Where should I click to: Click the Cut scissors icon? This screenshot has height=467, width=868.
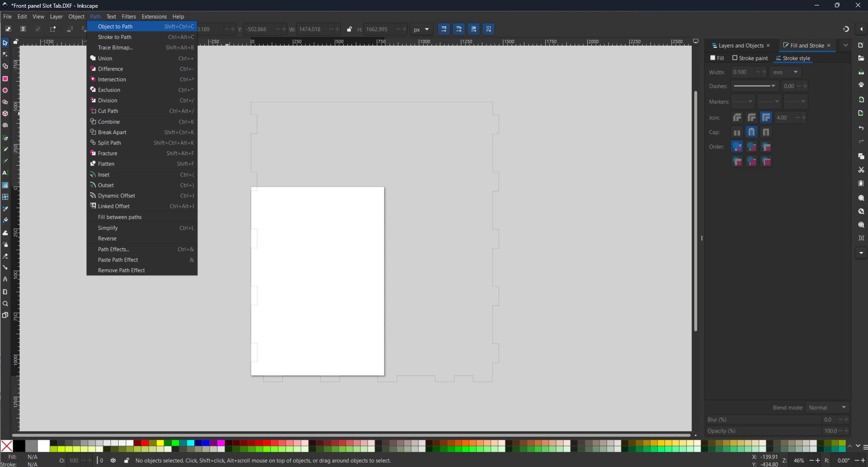861,170
